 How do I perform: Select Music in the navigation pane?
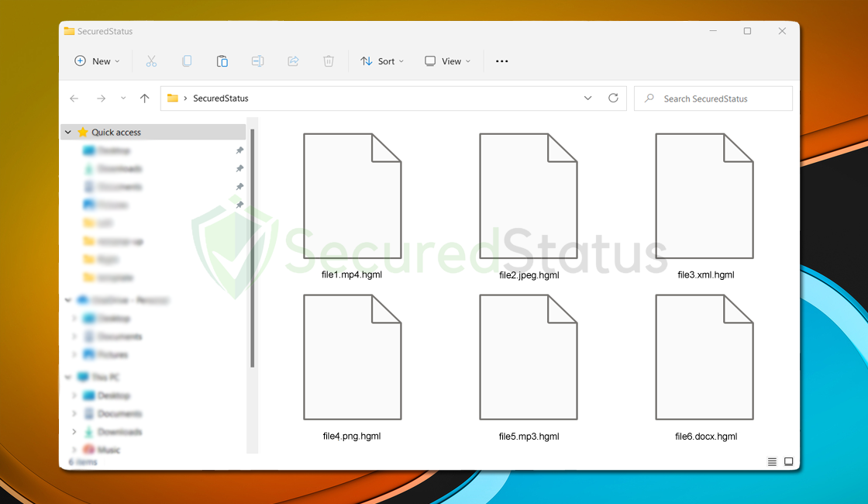pos(108,450)
